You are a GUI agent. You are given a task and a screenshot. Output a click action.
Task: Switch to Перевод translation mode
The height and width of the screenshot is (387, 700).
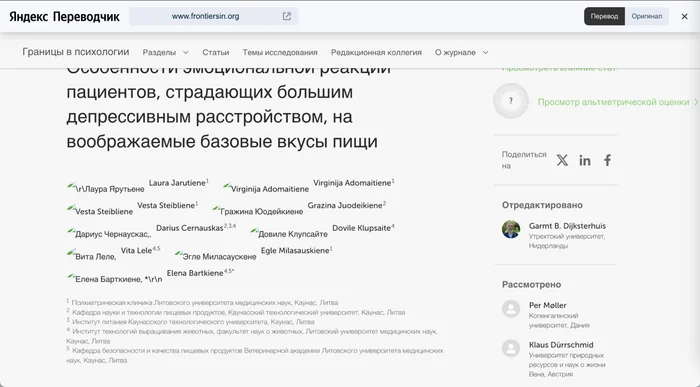pyautogui.click(x=604, y=17)
